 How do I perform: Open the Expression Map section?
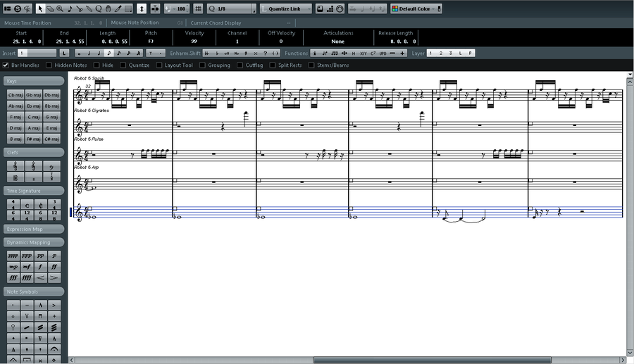click(x=33, y=230)
